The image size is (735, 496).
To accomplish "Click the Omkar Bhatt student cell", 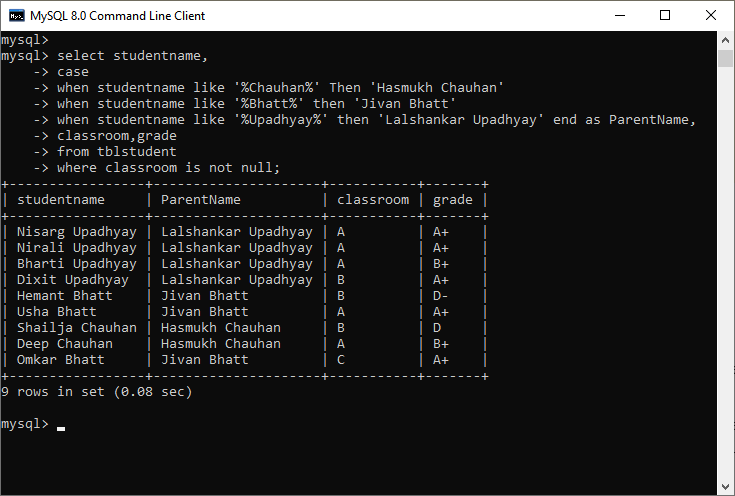I will pos(61,360).
